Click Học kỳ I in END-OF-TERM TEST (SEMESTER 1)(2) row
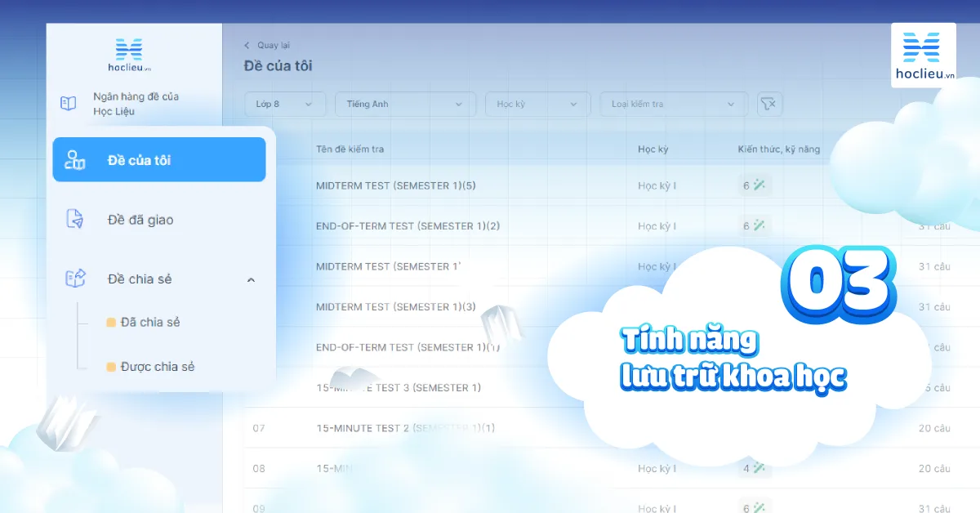This screenshot has height=513, width=980. coord(657,225)
